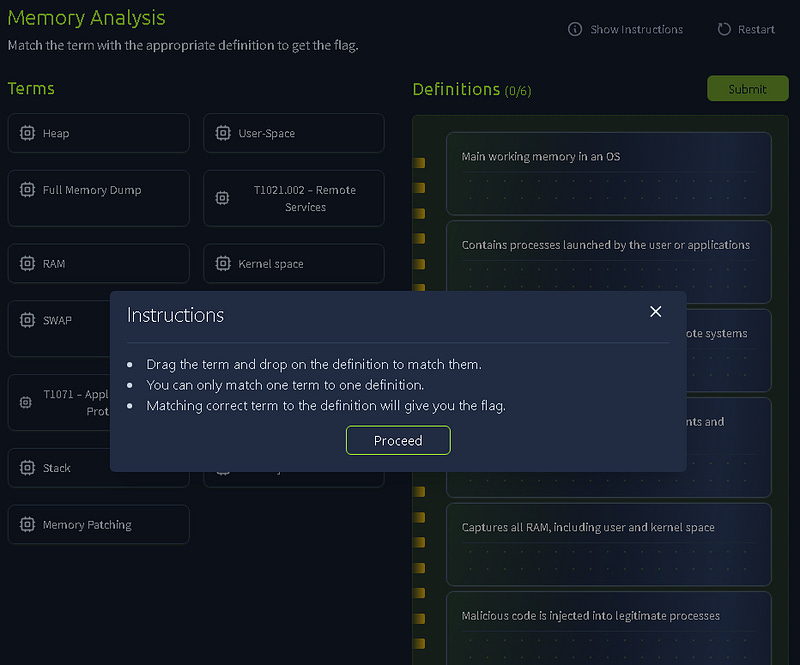Click 'Malicious code is injected' definition box
This screenshot has height=665, width=800.
tap(609, 629)
